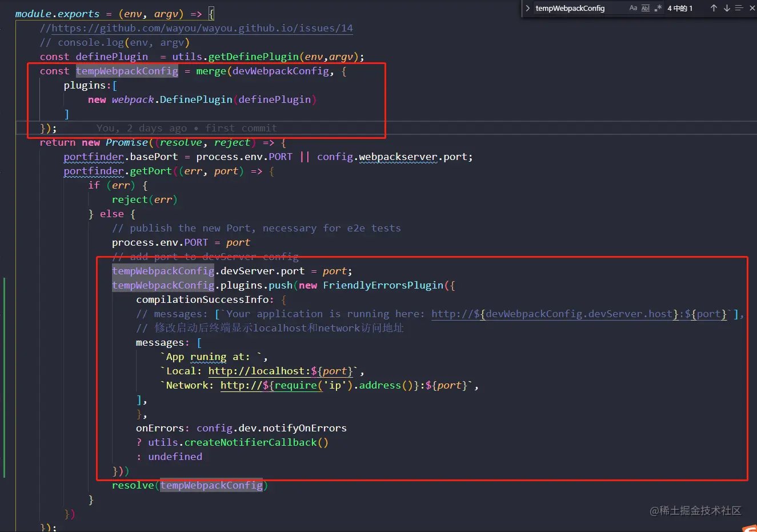
Task: Click 'tempWebpackConfig' inside the resolve call
Action: 211,485
